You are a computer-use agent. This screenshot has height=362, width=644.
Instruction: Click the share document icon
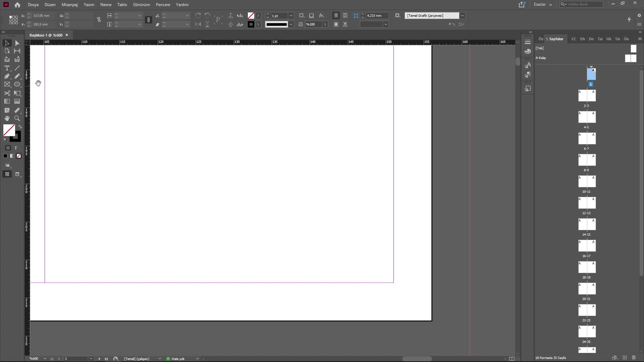coord(522,4)
